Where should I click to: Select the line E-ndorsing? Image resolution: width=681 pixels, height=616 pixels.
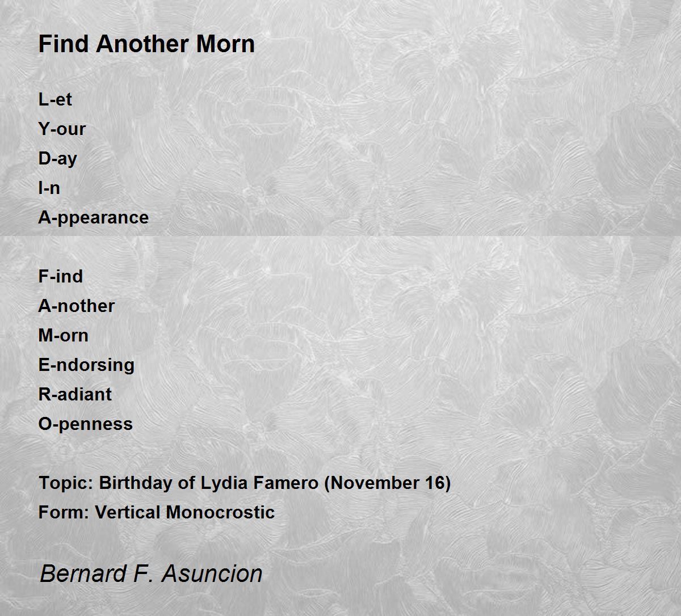[x=86, y=365]
